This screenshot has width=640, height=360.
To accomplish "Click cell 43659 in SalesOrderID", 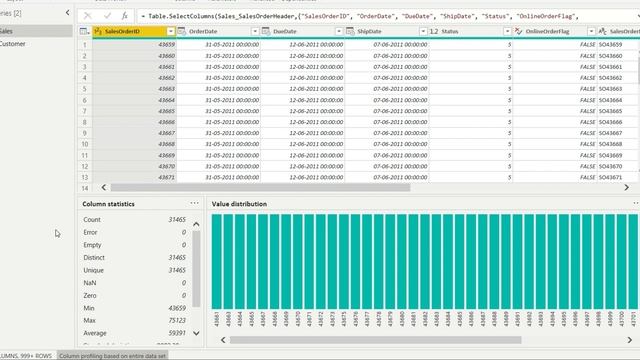I will [134, 44].
